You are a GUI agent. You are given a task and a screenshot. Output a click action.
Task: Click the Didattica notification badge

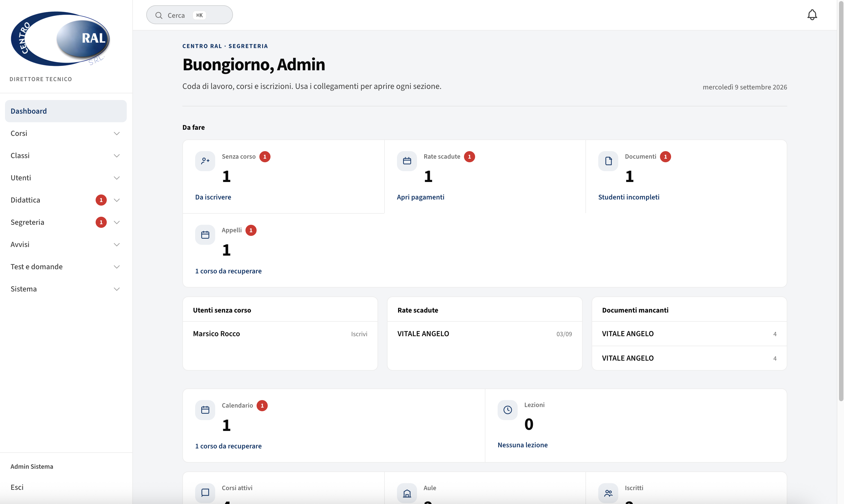101,200
